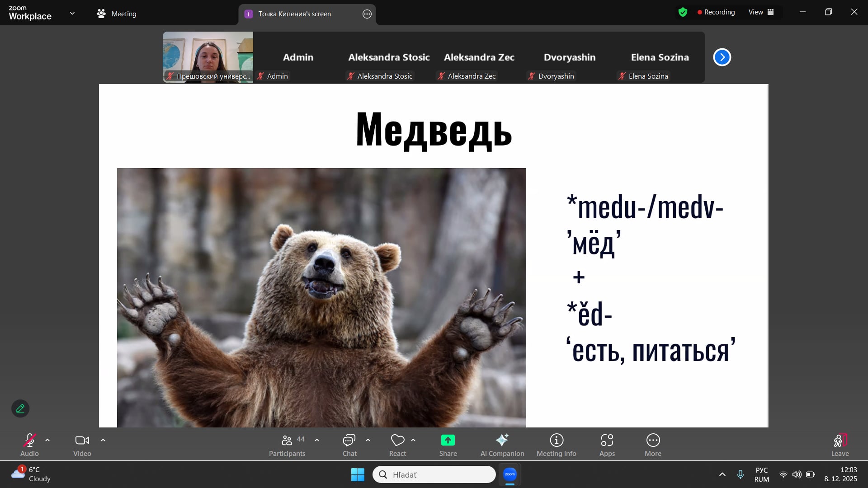The height and width of the screenshot is (488, 868).
Task: Start video with the Video button
Action: pos(82,445)
